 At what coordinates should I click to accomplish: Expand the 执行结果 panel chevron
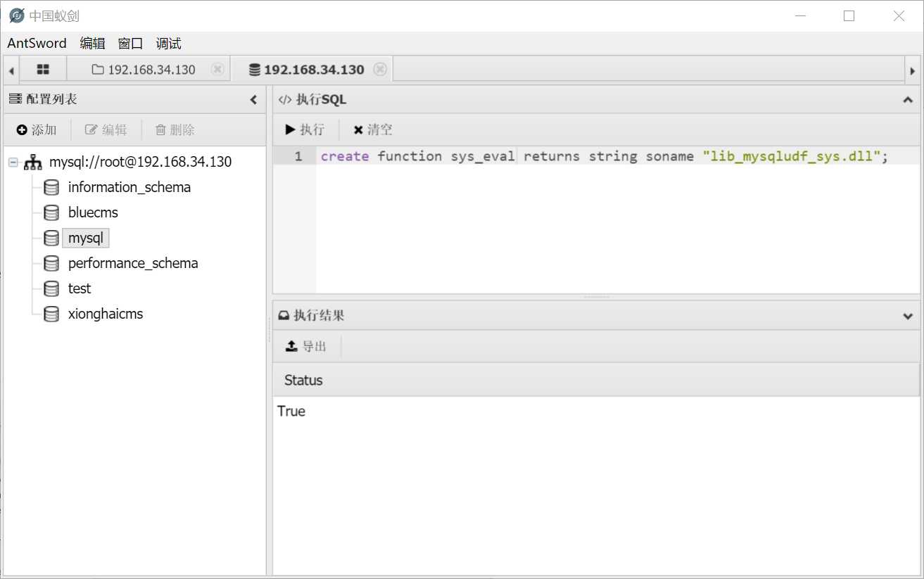(x=908, y=316)
